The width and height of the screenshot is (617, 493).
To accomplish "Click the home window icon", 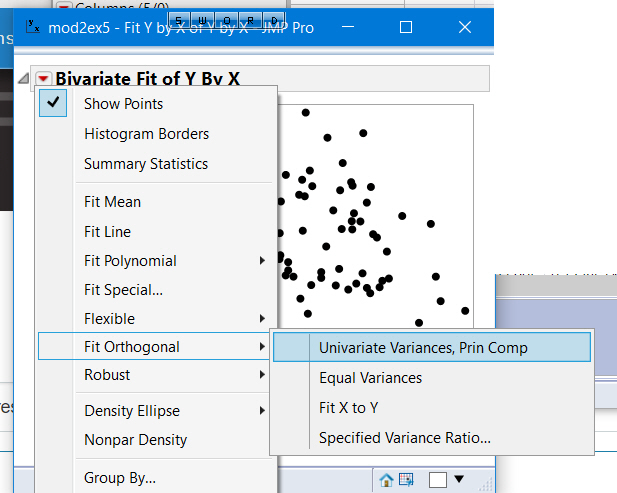I will pyautogui.click(x=386, y=480).
